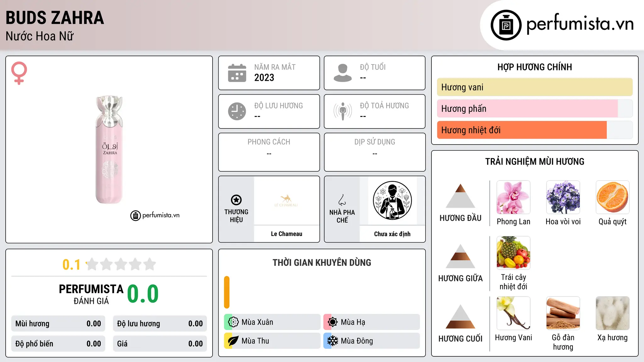
Task: Open the Phong Lan orchid note image
Action: (x=514, y=197)
